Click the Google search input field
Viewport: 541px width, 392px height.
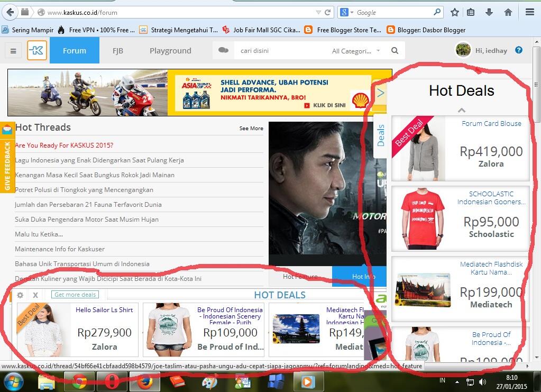click(393, 12)
